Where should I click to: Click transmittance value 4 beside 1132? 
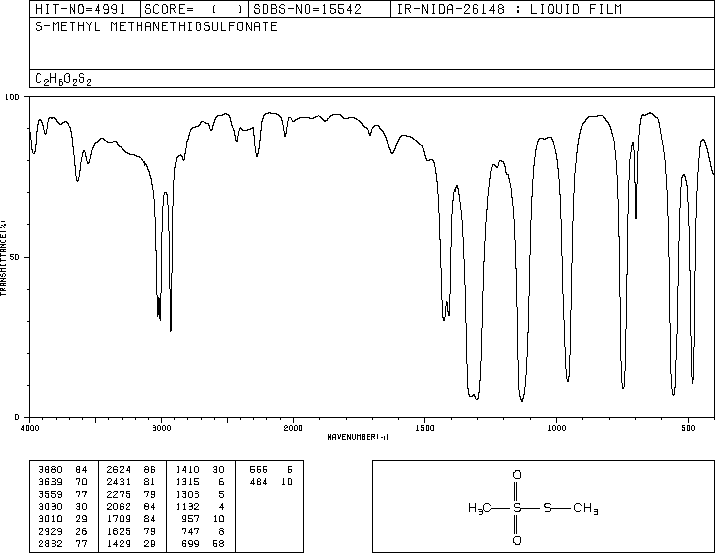pyautogui.click(x=222, y=506)
